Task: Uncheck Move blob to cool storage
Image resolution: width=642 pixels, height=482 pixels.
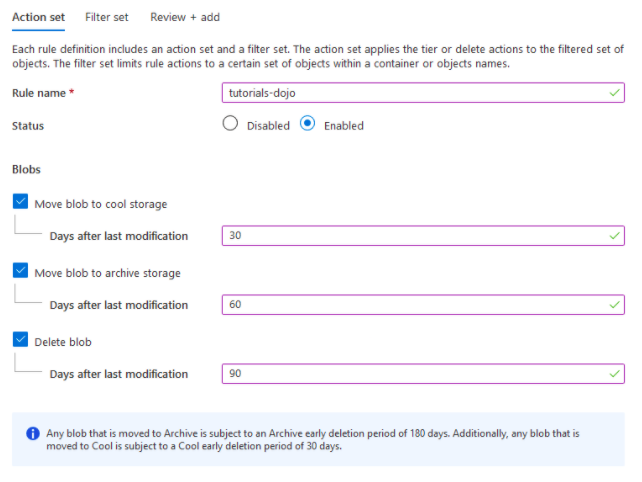Action: click(x=21, y=202)
